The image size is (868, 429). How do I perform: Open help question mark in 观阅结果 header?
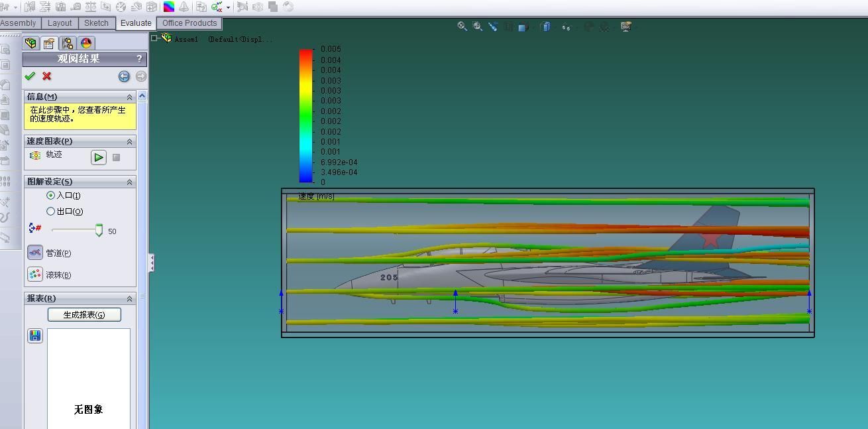[139, 58]
